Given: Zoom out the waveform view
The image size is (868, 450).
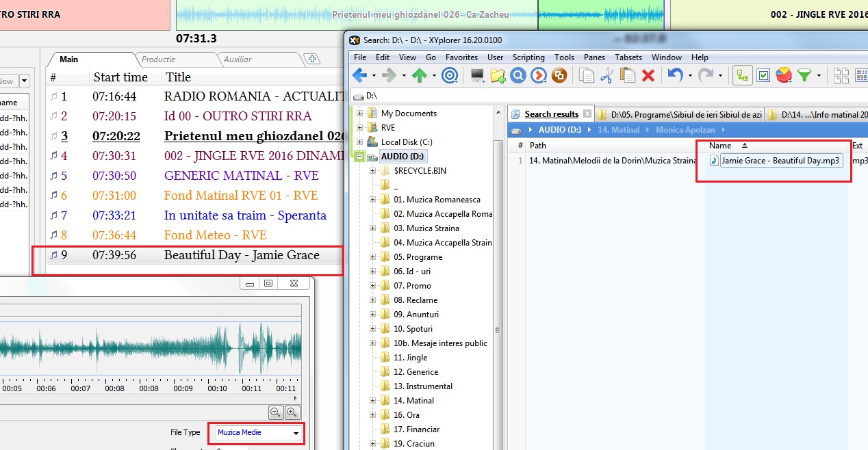Looking at the screenshot, I should click(275, 412).
